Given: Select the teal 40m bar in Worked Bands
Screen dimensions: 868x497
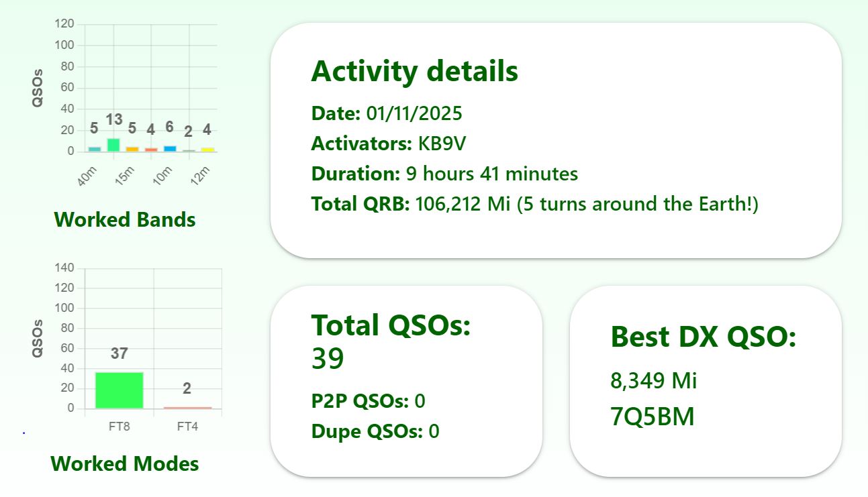Looking at the screenshot, I should pos(95,149).
